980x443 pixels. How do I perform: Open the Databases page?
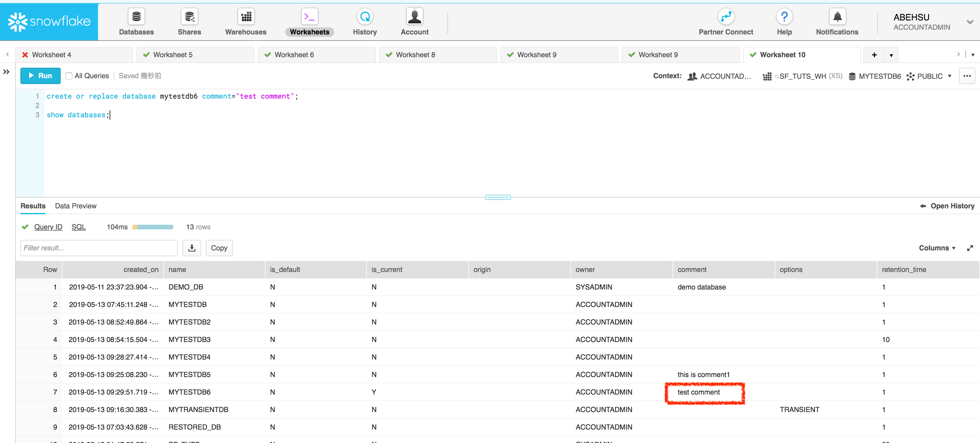click(136, 22)
